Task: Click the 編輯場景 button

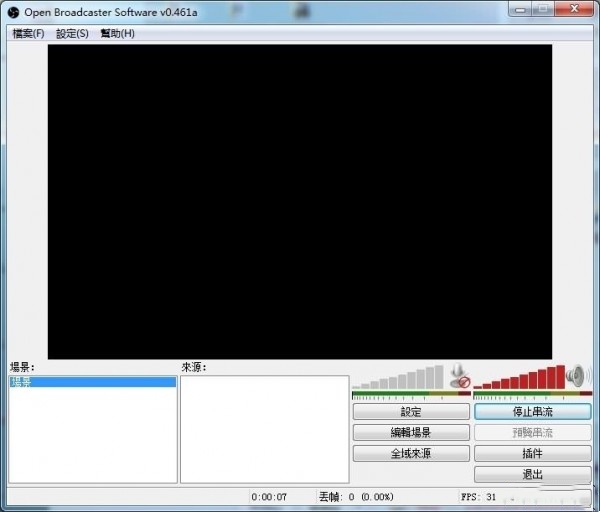Action: point(411,433)
